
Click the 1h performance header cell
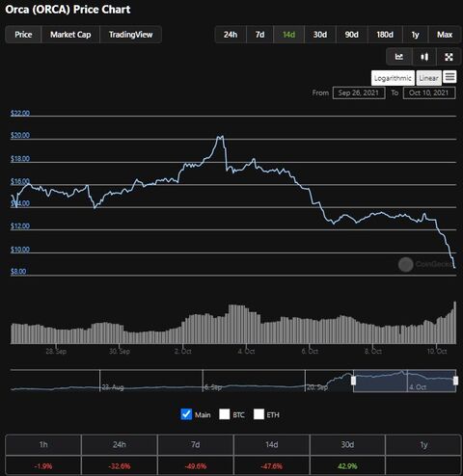point(43,444)
